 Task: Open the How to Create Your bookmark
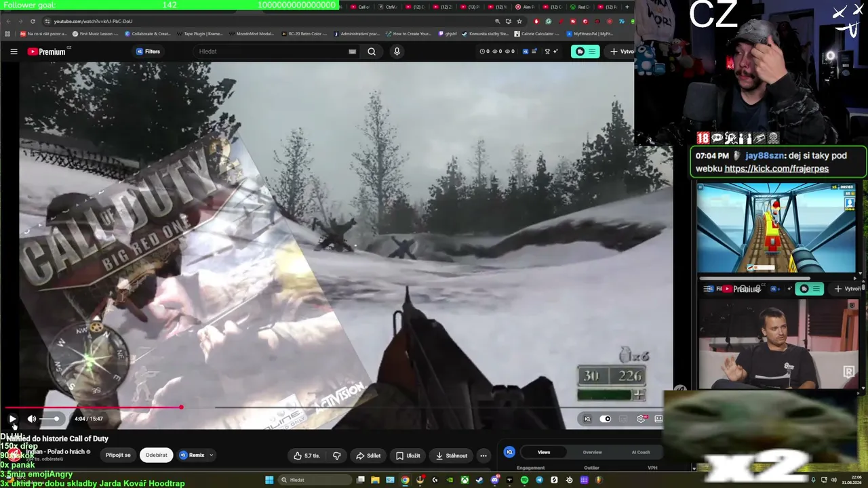(x=409, y=34)
